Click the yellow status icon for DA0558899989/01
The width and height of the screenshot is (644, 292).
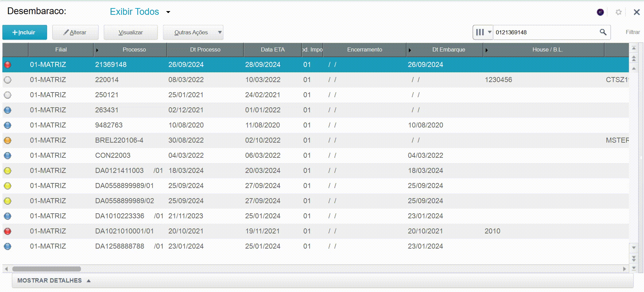(7, 186)
